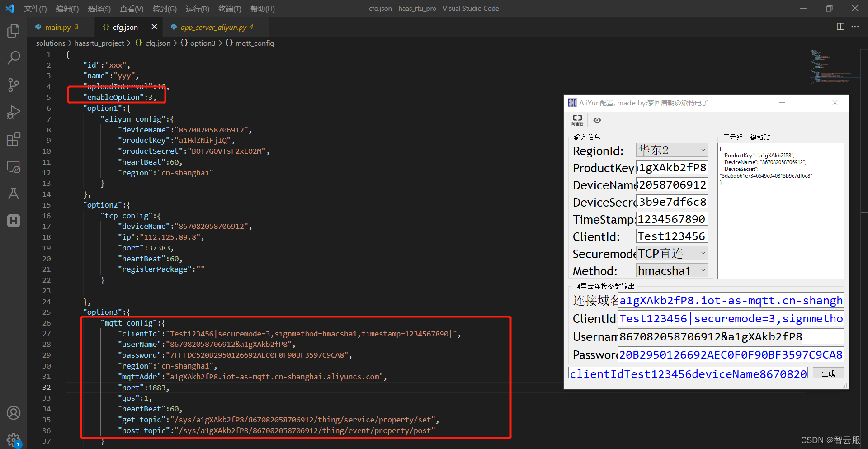Toggle the eye icon in the AliYun toolbar
Image resolution: width=868 pixels, height=449 pixels.
[x=597, y=120]
